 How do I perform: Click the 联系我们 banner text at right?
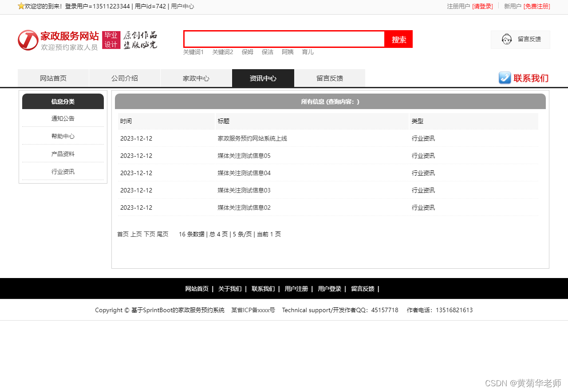531,78
